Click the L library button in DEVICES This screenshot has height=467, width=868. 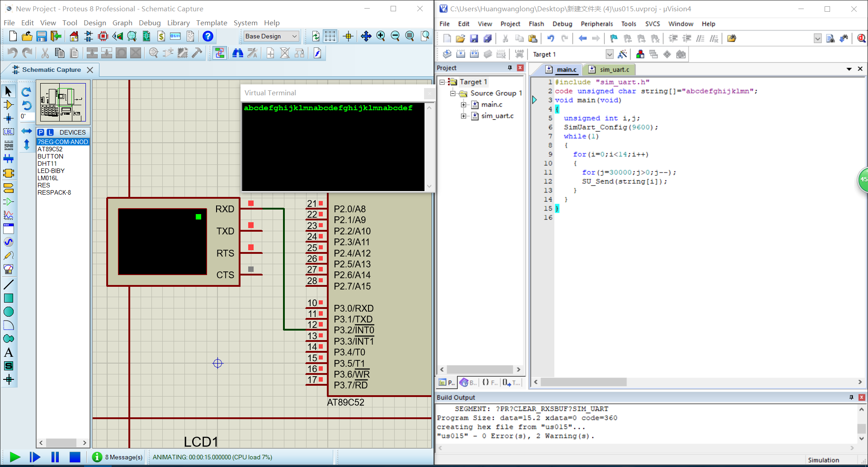pos(50,132)
